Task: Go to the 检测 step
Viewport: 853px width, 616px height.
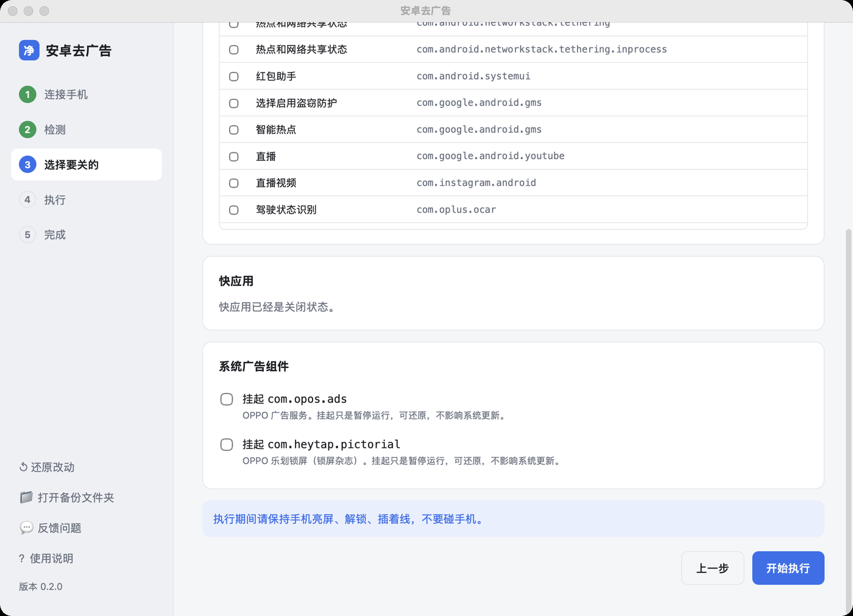Action: click(x=87, y=129)
